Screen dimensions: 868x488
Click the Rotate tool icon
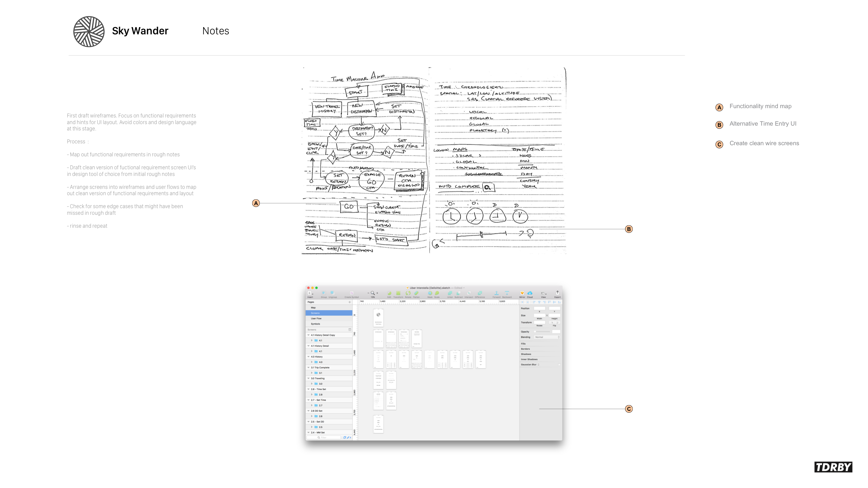point(408,293)
